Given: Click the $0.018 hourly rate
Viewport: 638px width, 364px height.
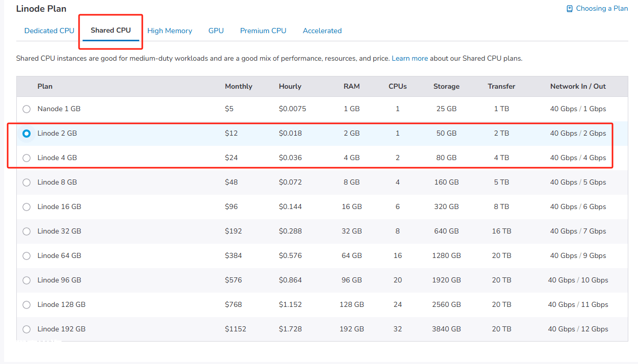Looking at the screenshot, I should [x=291, y=133].
